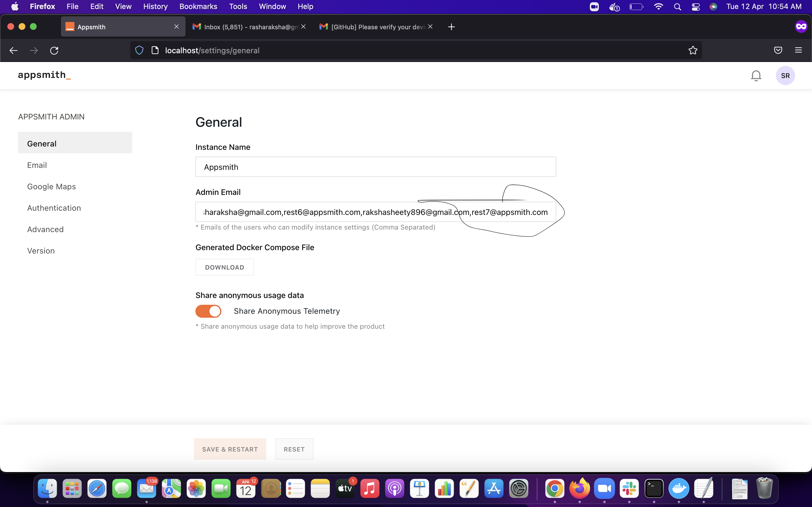This screenshot has height=507, width=812.
Task: Open Slack from the Dock
Action: pyautogui.click(x=630, y=489)
